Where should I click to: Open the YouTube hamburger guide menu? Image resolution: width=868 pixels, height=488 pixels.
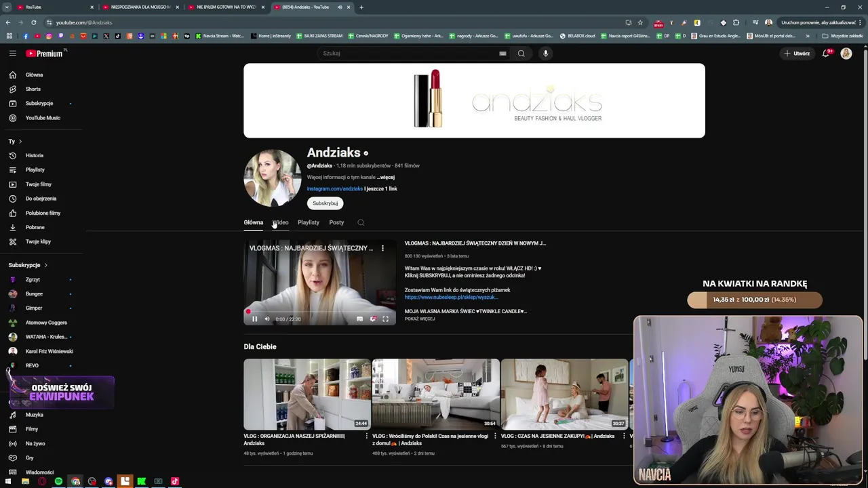(12, 53)
